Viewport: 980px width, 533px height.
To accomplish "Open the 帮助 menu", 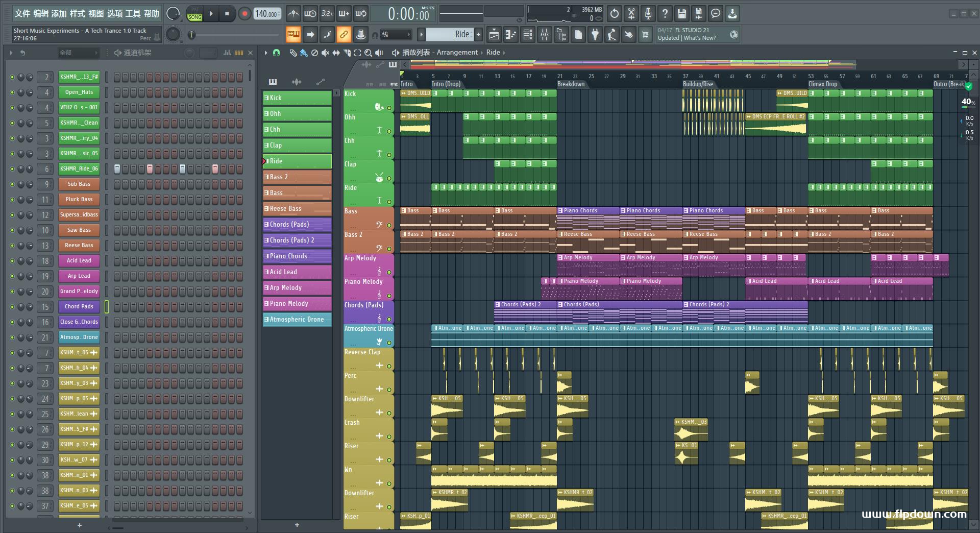I will coord(152,14).
